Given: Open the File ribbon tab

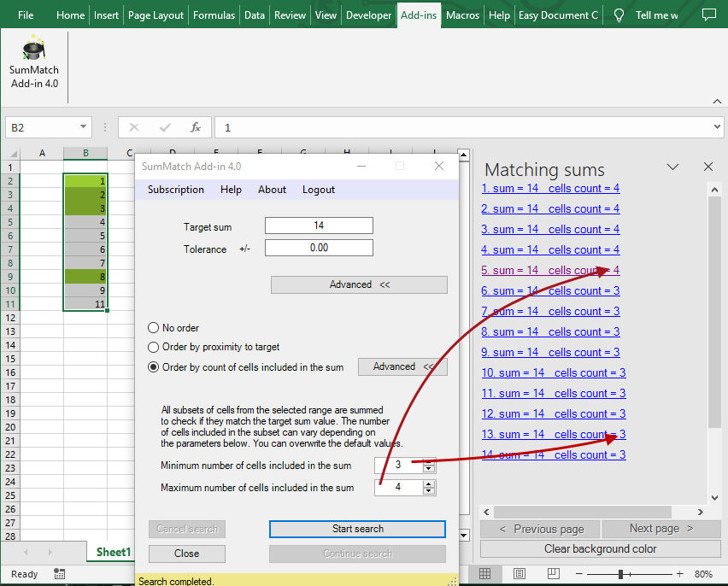Looking at the screenshot, I should [26, 15].
